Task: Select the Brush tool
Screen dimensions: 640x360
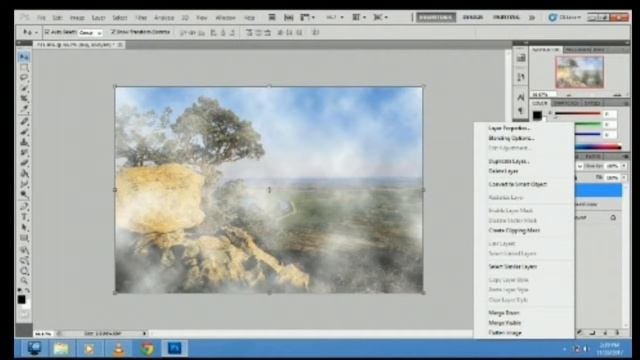Action: (24, 132)
